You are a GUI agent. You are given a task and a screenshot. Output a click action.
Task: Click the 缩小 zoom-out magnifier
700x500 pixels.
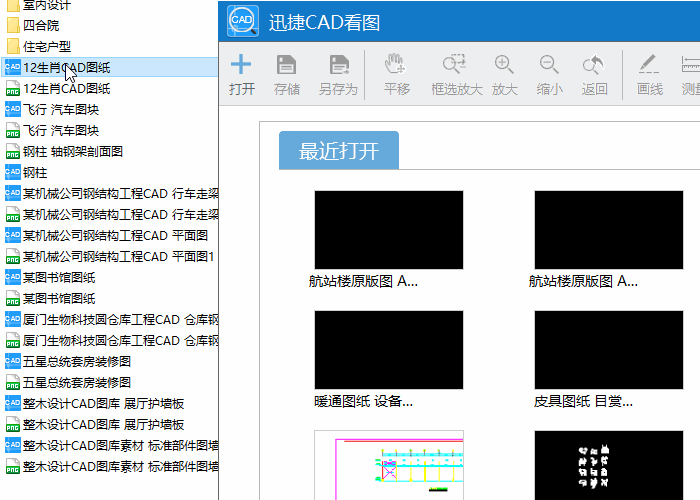[549, 64]
